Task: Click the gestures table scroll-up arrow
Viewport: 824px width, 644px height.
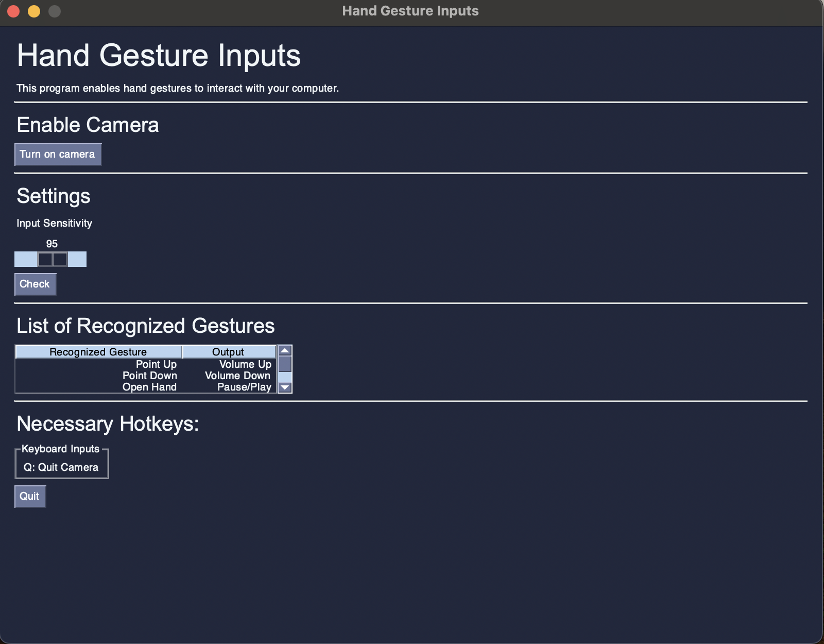Action: pyautogui.click(x=285, y=351)
